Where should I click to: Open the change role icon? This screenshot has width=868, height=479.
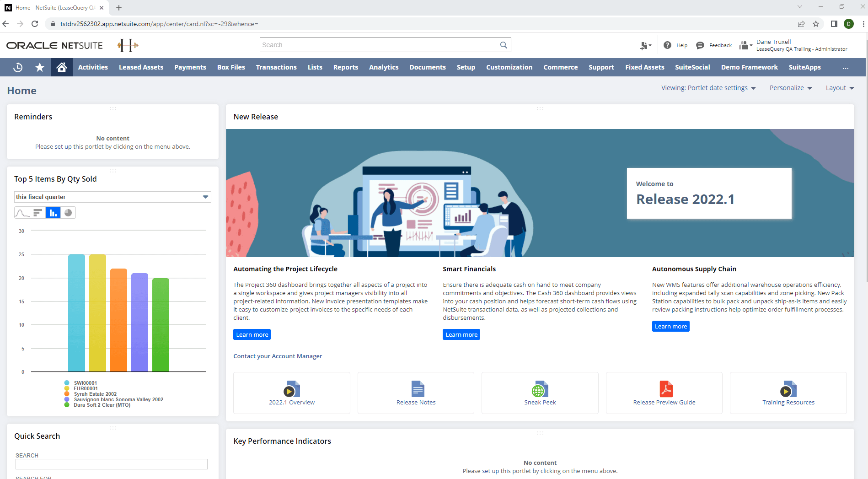tap(745, 45)
